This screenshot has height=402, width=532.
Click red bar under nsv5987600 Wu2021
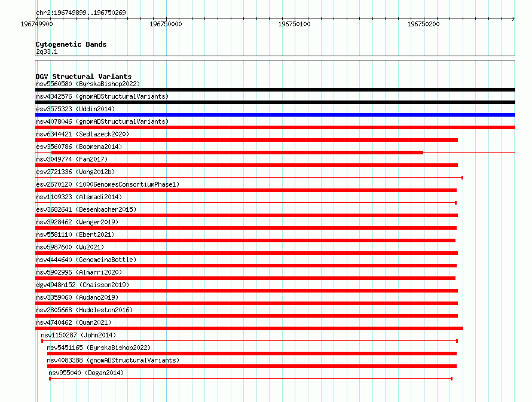247,253
